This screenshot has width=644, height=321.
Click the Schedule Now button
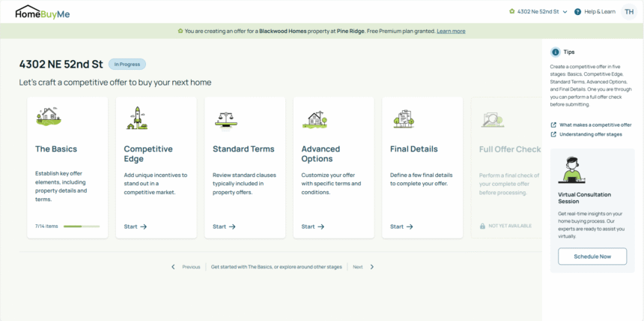pos(592,256)
